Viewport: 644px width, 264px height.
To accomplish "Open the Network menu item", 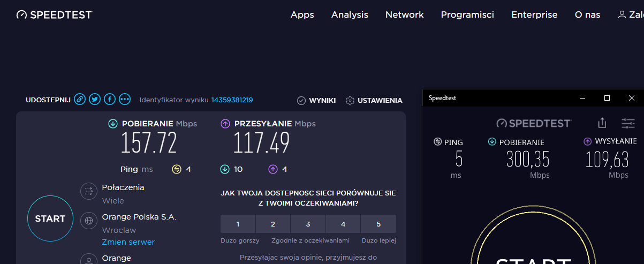I will (405, 15).
